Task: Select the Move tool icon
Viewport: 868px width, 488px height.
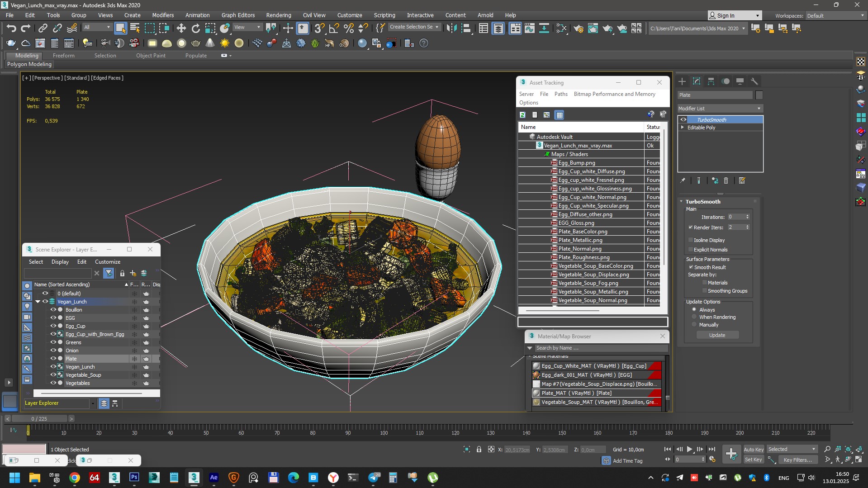Action: (x=181, y=28)
